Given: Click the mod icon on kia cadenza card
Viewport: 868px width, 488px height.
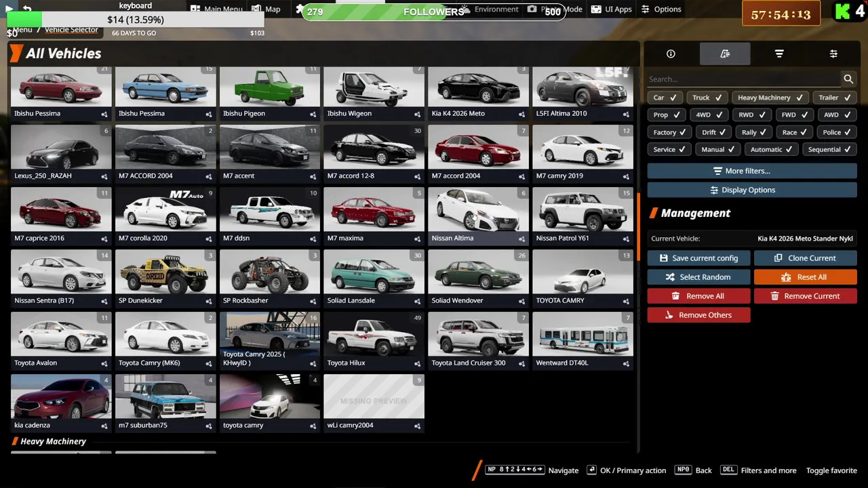Looking at the screenshot, I should point(104,426).
